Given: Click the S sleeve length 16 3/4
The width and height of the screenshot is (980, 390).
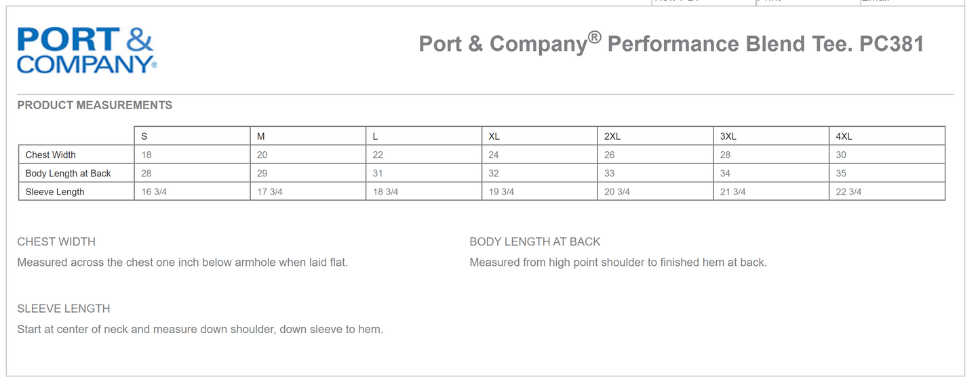Looking at the screenshot, I should point(154,192).
